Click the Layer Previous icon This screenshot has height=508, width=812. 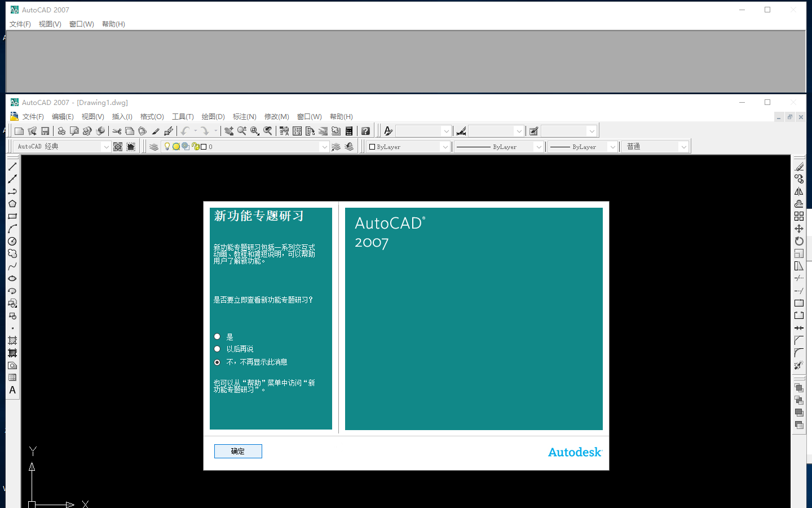349,147
